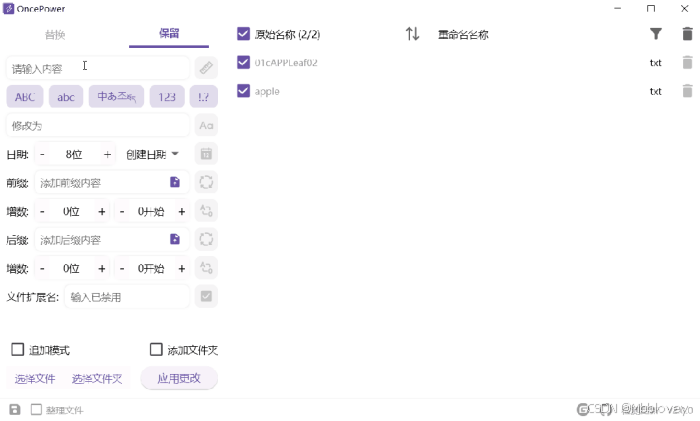Screen dimensions: 700x421
Task: Enable the 整理文件 checkbox
Action: (36, 409)
